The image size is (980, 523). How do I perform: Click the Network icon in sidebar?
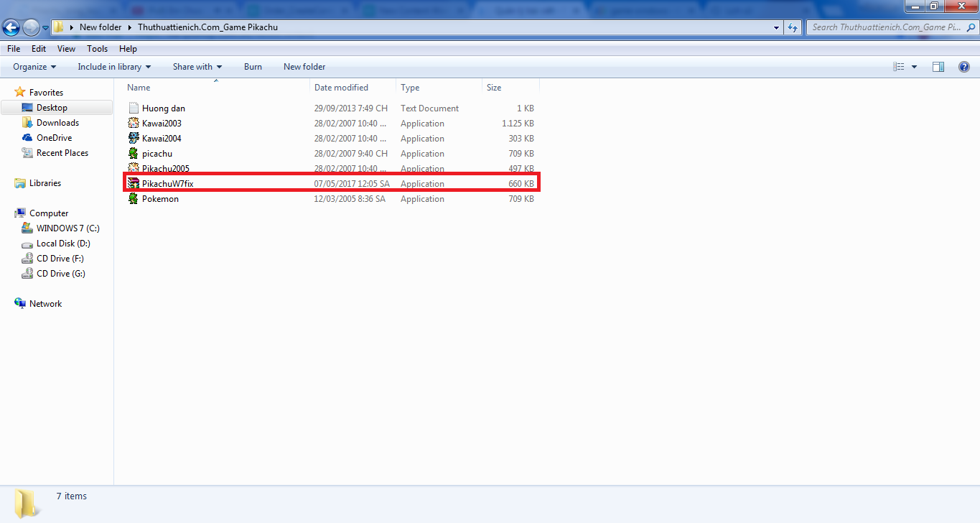click(20, 304)
